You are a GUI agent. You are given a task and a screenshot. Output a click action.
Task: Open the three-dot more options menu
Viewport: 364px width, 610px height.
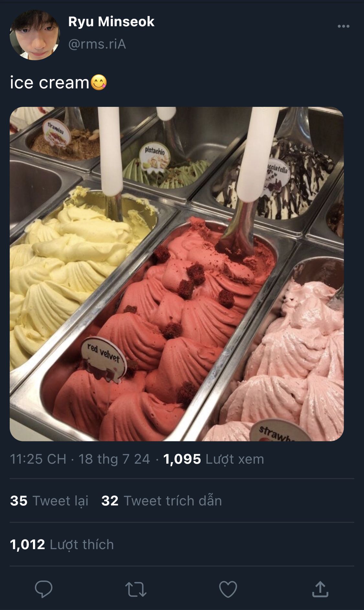343,26
